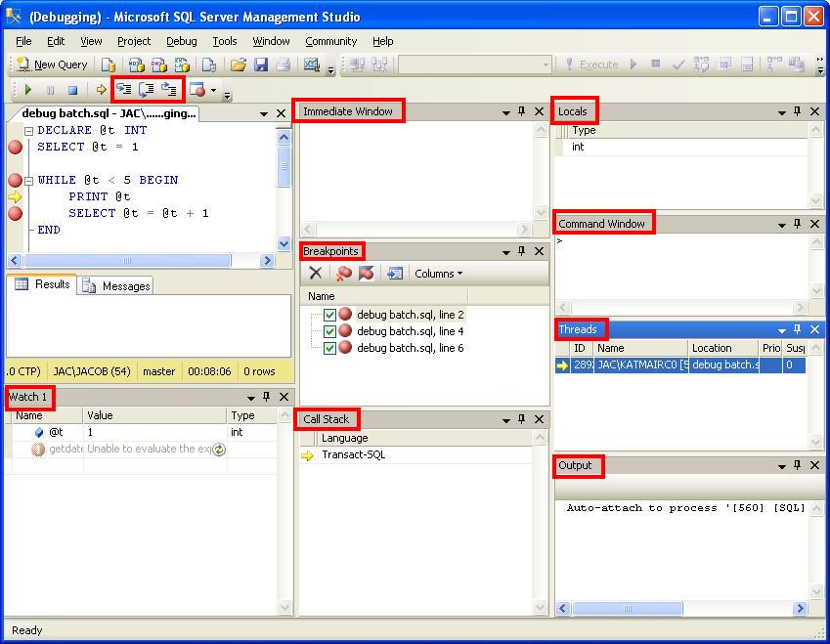Image resolution: width=830 pixels, height=644 pixels.
Task: Toggle auto-hide pin on Immediate Window
Action: pyautogui.click(x=522, y=111)
